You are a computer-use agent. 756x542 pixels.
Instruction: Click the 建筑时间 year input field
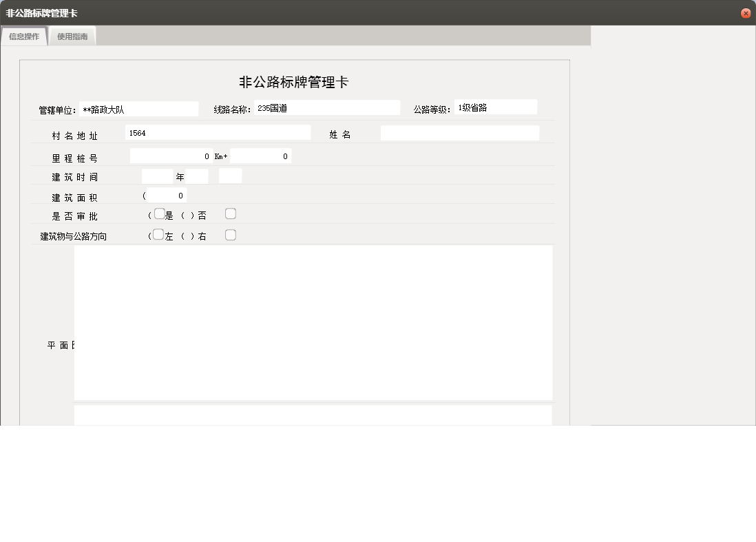pyautogui.click(x=156, y=176)
